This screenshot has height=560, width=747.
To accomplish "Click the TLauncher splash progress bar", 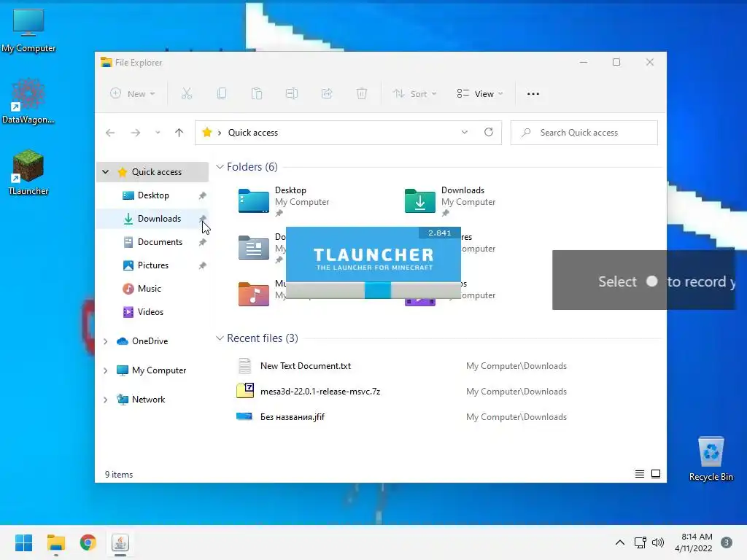I will (373, 290).
